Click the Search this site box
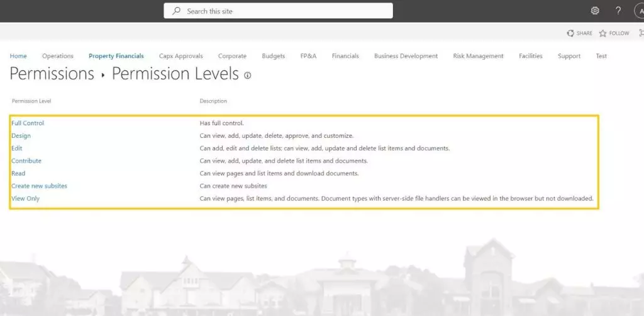644x316 pixels. (x=283, y=11)
